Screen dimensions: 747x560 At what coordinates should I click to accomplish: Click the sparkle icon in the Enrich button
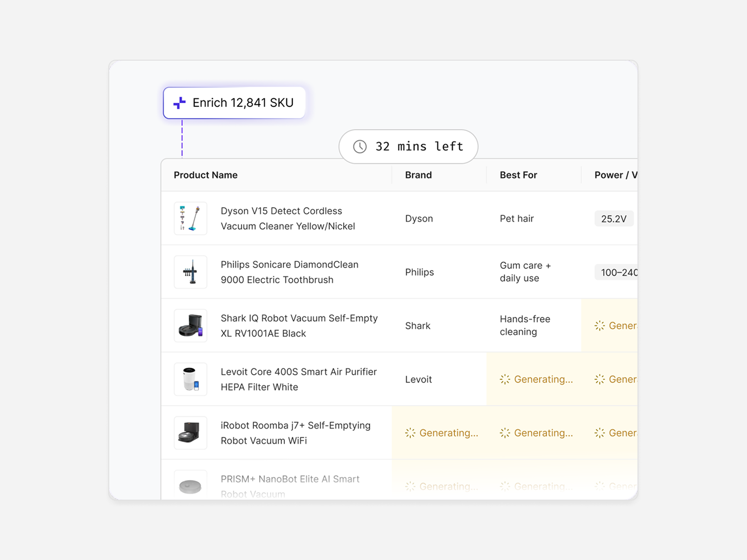[x=179, y=103]
